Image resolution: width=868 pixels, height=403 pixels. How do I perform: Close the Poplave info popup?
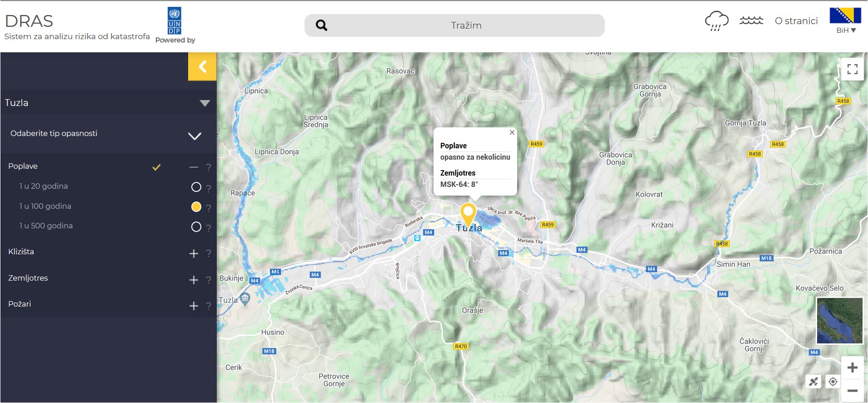pos(512,132)
